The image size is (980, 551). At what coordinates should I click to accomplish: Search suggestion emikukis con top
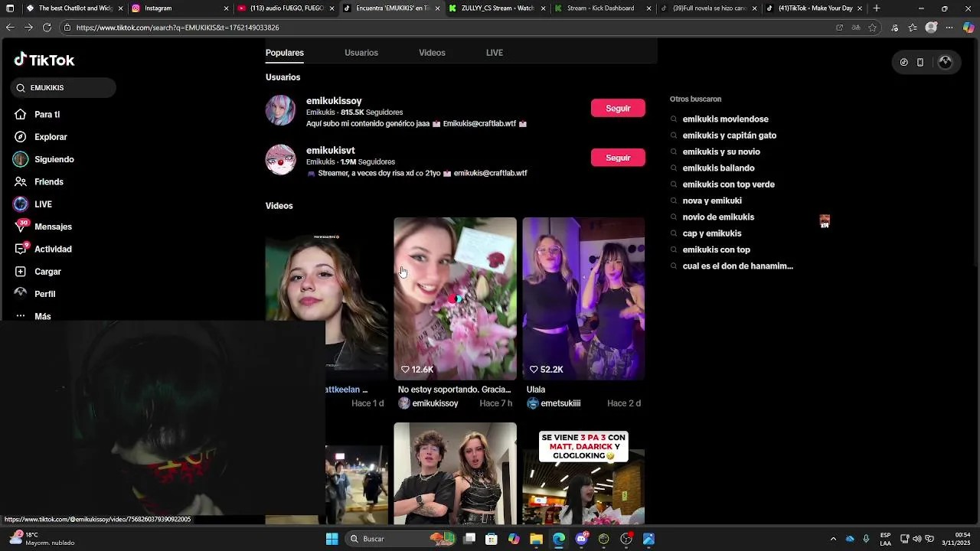coord(716,249)
